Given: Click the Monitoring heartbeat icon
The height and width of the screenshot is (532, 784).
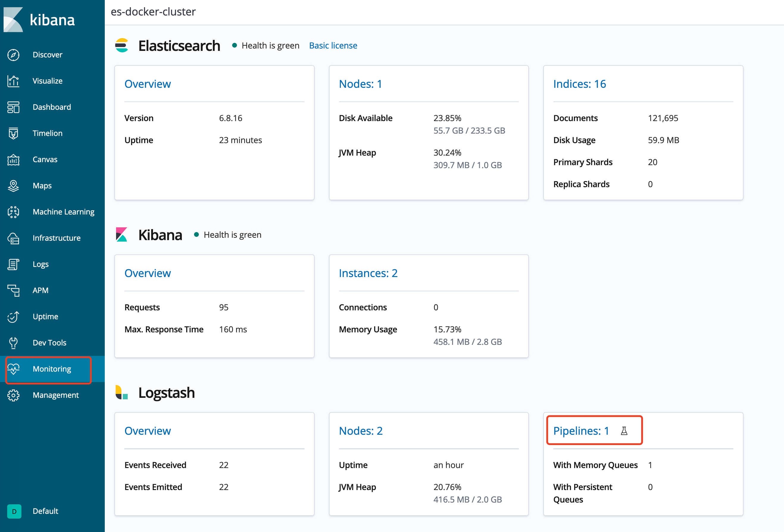Looking at the screenshot, I should click(13, 369).
